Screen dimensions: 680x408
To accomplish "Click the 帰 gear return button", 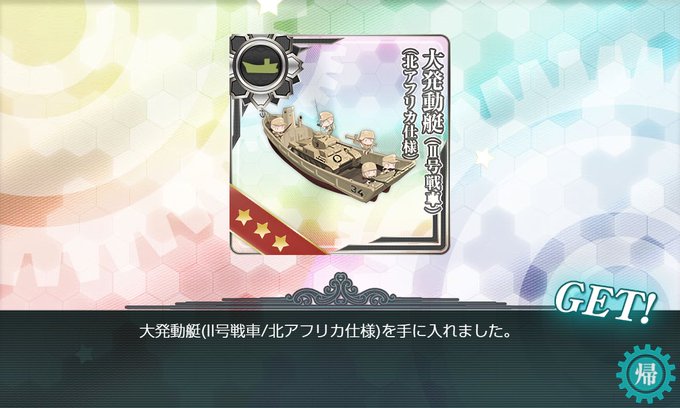I will pyautogui.click(x=645, y=374).
